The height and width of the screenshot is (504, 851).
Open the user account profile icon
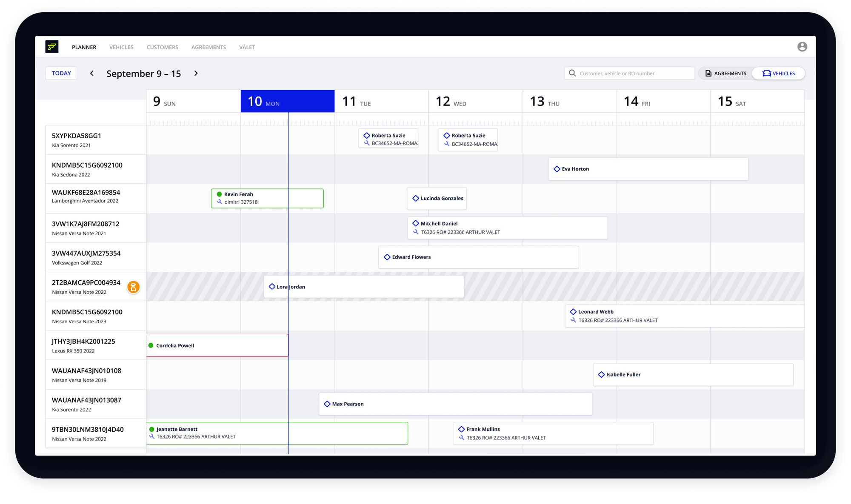(x=802, y=47)
